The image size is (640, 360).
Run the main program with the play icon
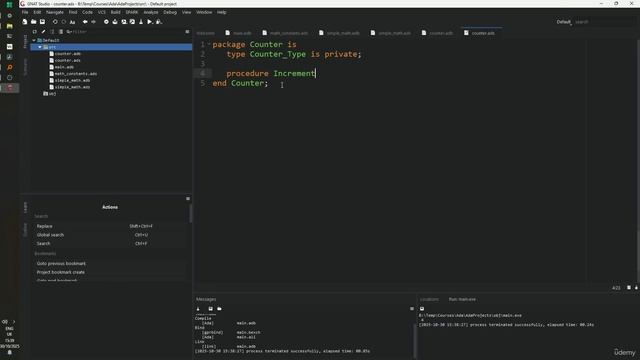pos(150,22)
